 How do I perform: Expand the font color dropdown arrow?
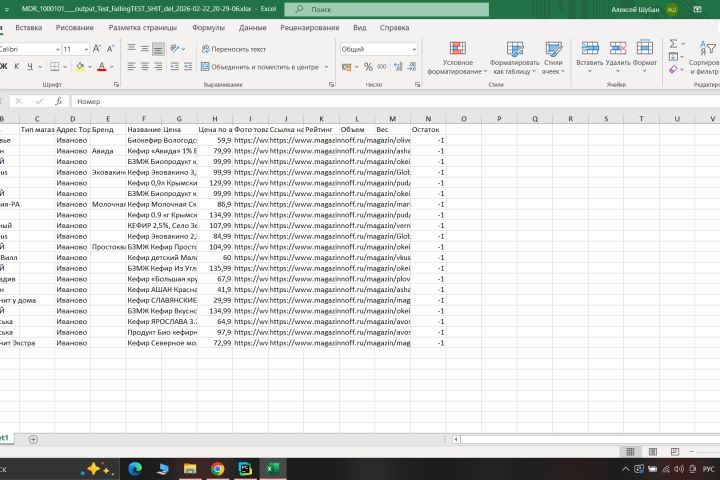[x=112, y=67]
